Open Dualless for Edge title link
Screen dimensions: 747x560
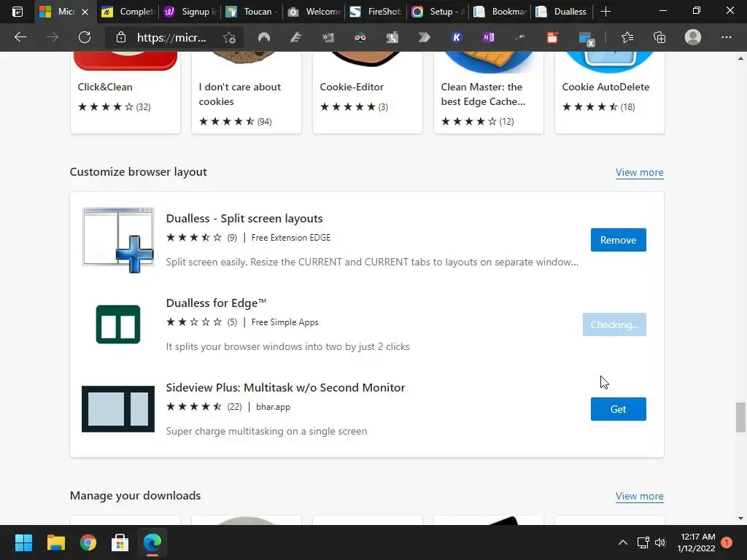(216, 303)
